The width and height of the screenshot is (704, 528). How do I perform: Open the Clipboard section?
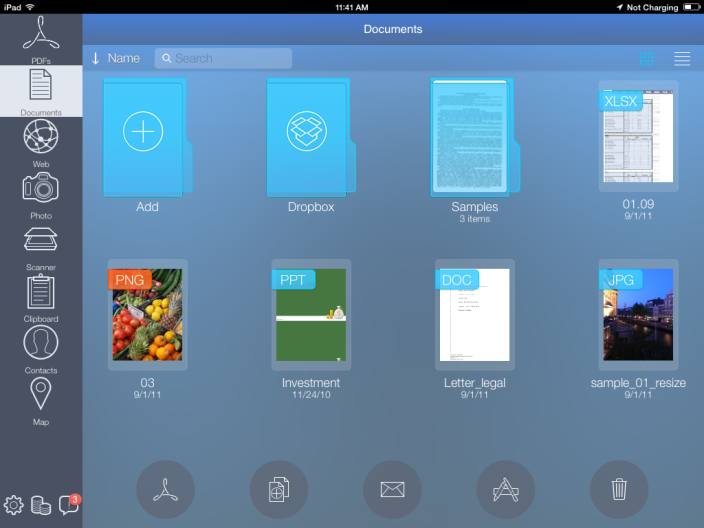pyautogui.click(x=41, y=295)
